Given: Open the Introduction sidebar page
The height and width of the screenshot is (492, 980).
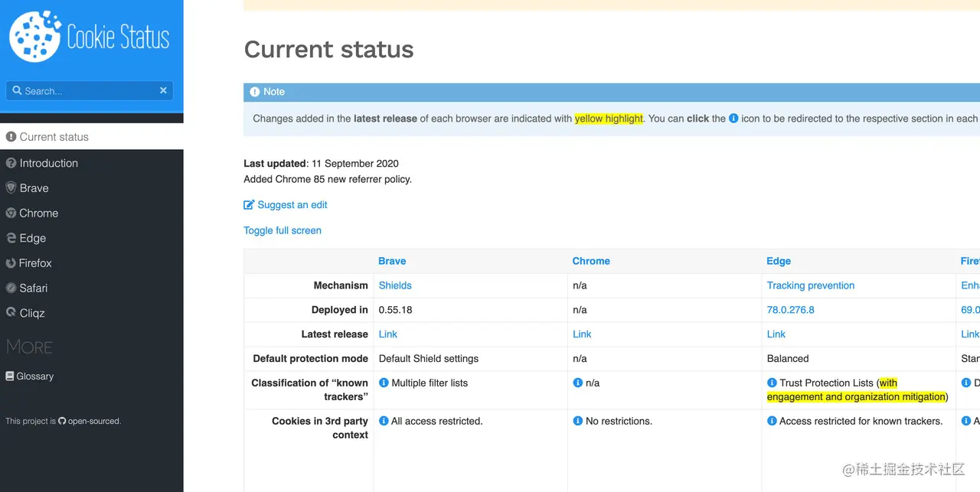Looking at the screenshot, I should point(48,163).
